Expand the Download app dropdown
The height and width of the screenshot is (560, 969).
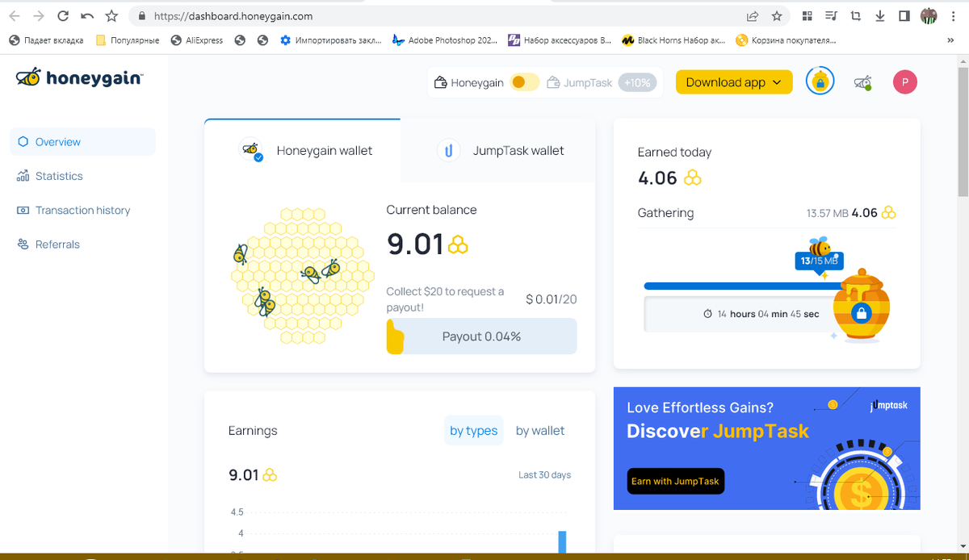[734, 82]
